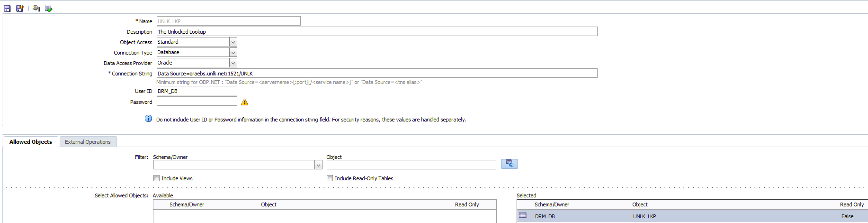Click the document checkmark validate icon
Screen dimensions: 868x223
[48, 9]
